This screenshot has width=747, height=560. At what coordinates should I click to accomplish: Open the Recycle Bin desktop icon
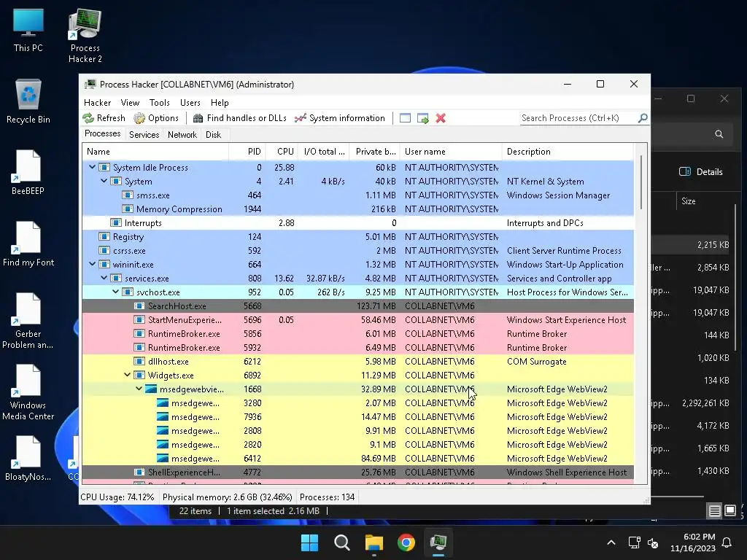[x=28, y=101]
